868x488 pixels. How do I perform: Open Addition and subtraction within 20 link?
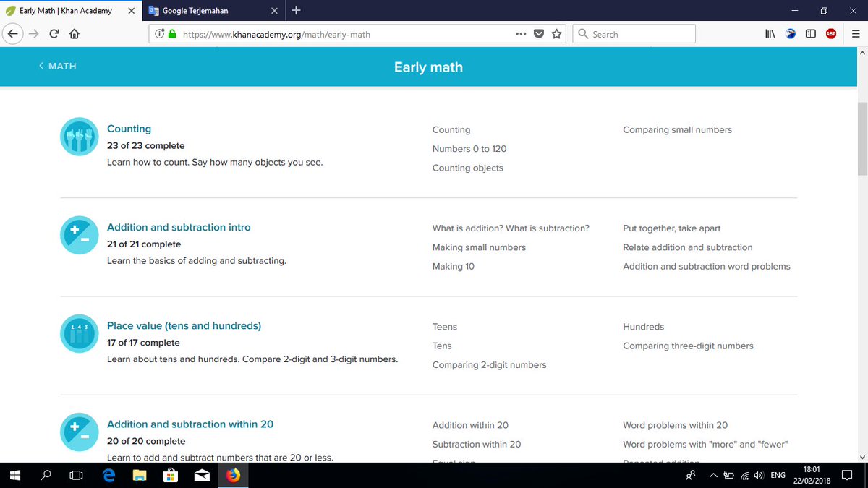[x=190, y=424]
